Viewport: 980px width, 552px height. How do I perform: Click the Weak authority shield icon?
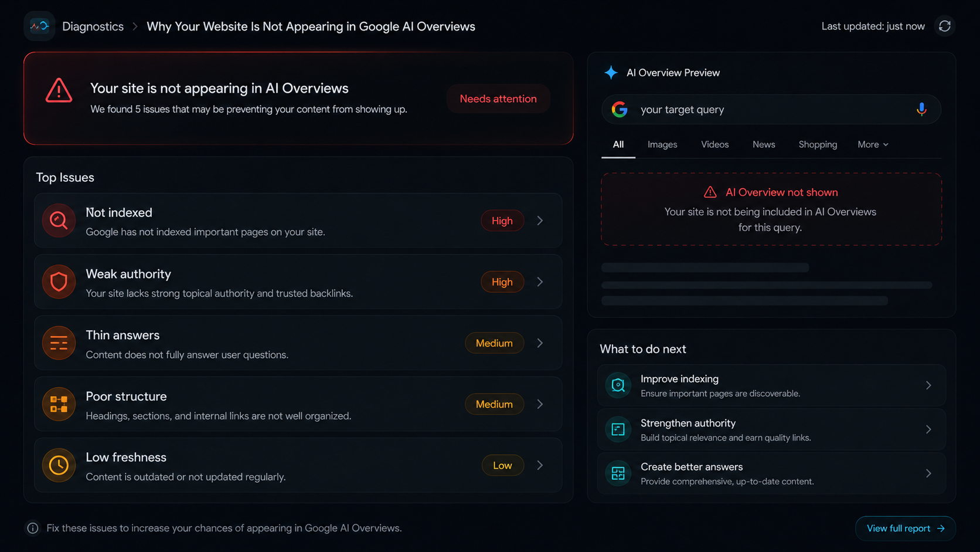click(59, 282)
